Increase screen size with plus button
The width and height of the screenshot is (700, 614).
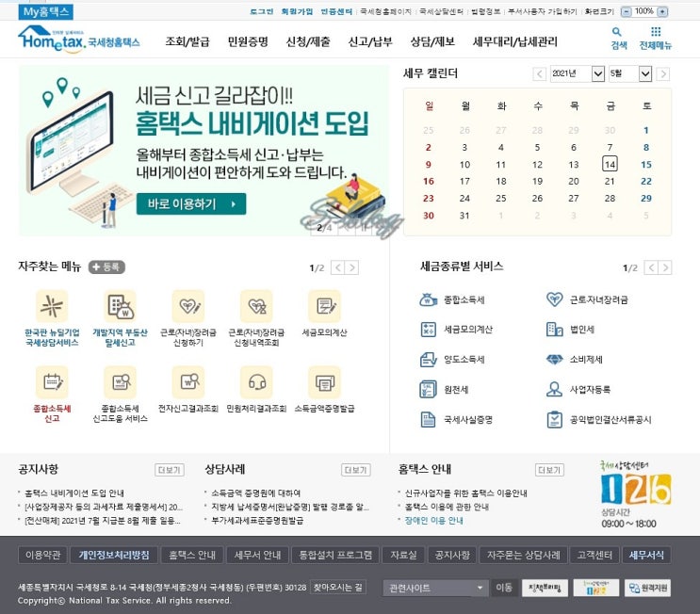pyautogui.click(x=663, y=11)
